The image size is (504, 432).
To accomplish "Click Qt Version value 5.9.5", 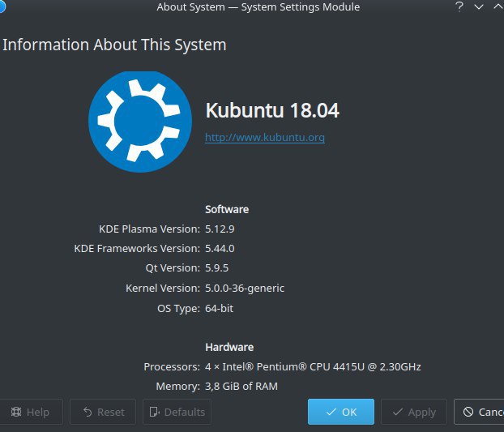I will tap(217, 268).
